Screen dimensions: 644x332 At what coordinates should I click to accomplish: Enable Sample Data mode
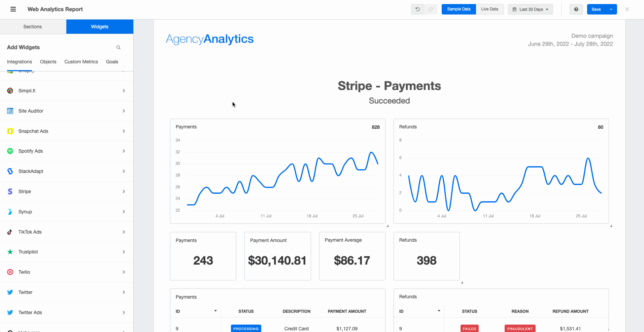pos(459,9)
